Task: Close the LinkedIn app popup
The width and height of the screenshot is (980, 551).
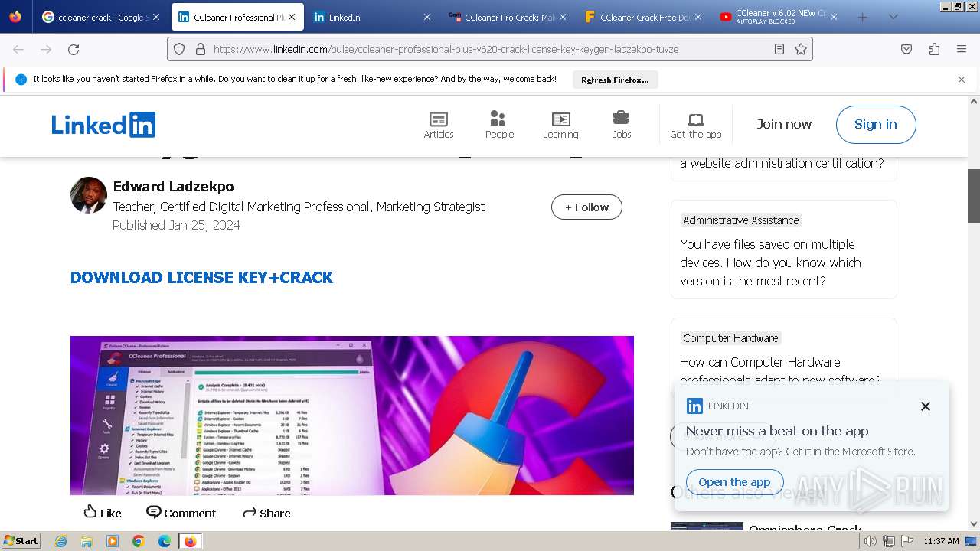Action: pos(926,406)
